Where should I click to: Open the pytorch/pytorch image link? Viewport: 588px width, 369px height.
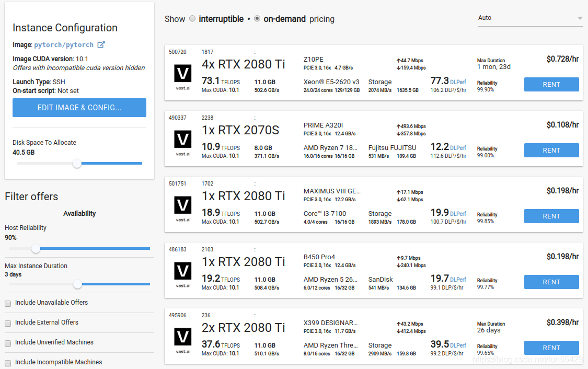tap(64, 44)
